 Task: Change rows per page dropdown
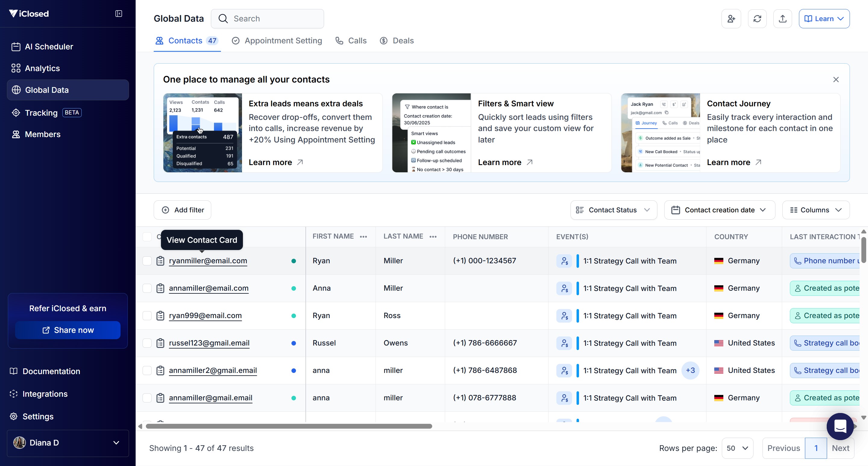[x=737, y=448]
